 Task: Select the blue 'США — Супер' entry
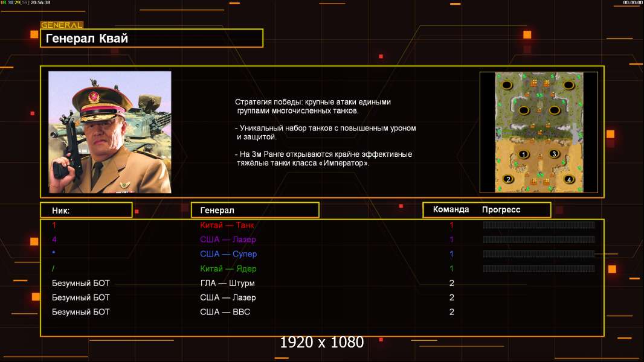coord(228,255)
